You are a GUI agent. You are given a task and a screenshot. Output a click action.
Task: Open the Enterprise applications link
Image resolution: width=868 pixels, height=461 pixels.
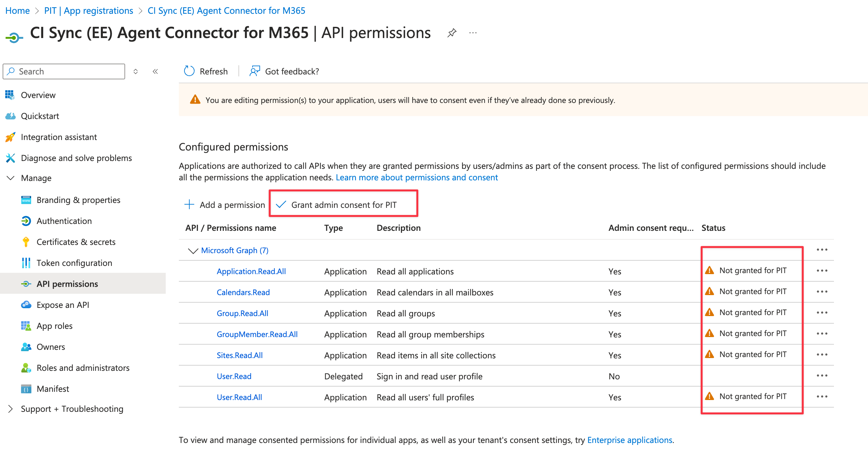(x=630, y=440)
